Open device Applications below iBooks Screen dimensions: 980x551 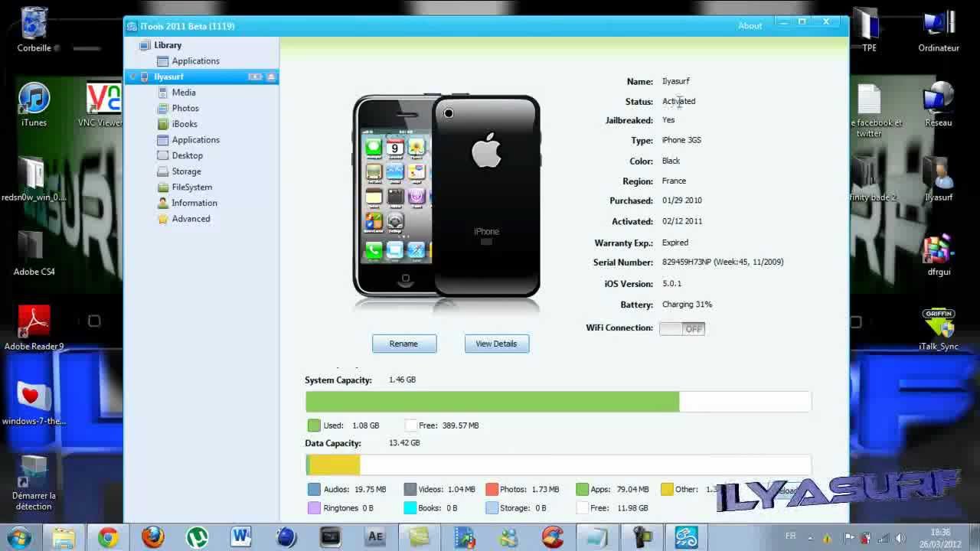[x=195, y=140]
